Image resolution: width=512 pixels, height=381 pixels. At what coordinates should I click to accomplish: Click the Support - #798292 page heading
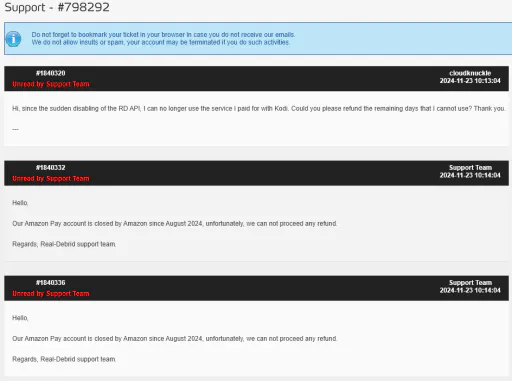tap(57, 7)
